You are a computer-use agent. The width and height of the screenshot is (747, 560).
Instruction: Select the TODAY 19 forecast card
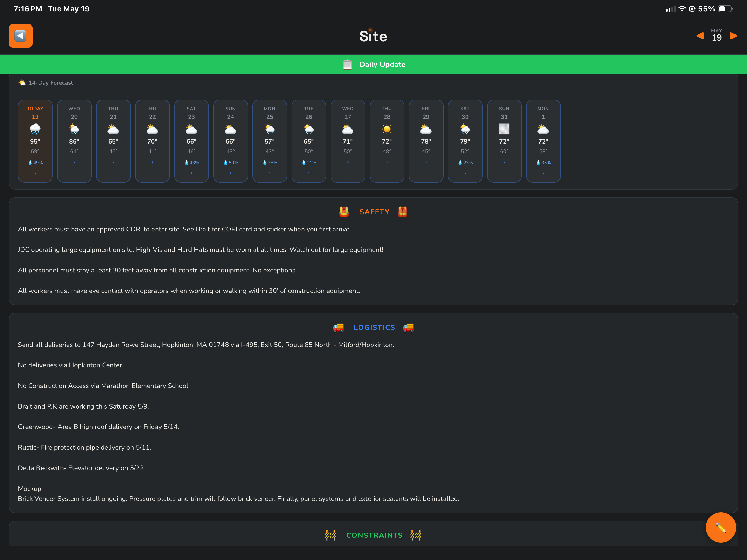35,141
